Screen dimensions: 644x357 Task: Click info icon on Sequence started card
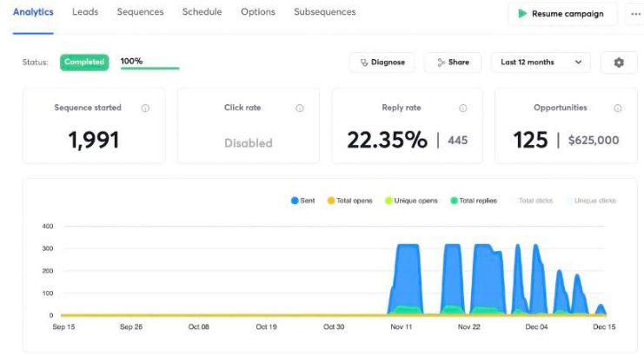click(145, 109)
